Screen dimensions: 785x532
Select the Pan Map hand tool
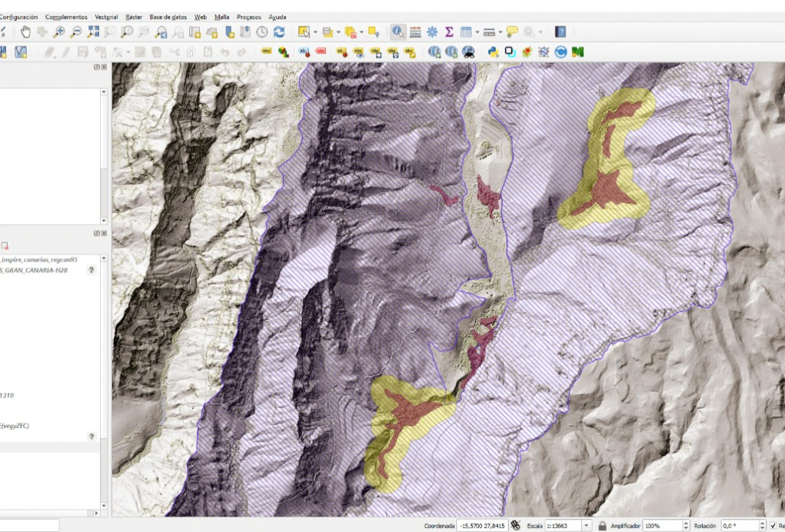coord(25,32)
